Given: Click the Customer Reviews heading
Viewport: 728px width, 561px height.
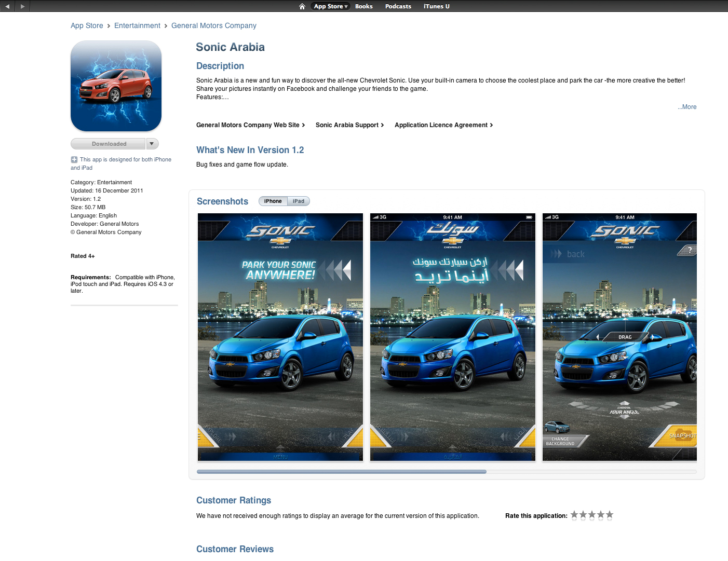Looking at the screenshot, I should pyautogui.click(x=235, y=549).
